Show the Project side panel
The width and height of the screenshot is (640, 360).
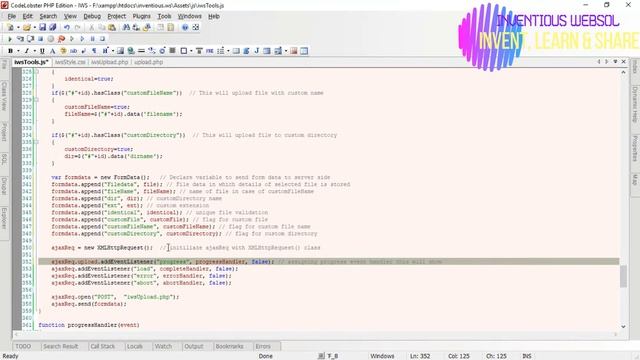pyautogui.click(x=4, y=132)
